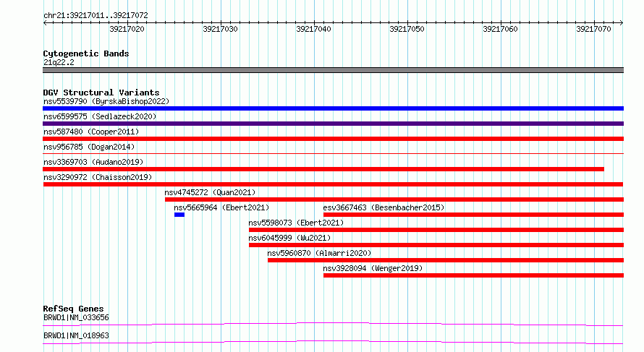This screenshot has width=644, height=352.
Task: Open the nsv5665964 (Ebert2021) label
Action: pyautogui.click(x=221, y=207)
